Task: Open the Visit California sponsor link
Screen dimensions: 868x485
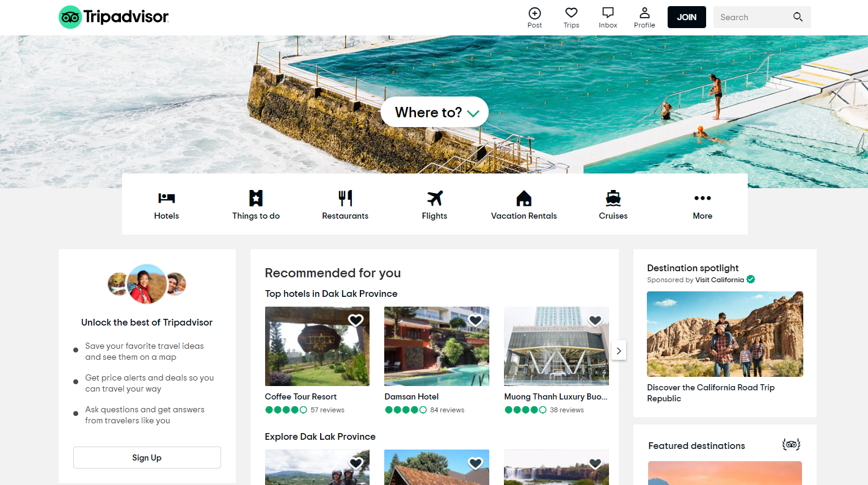Action: click(x=720, y=280)
